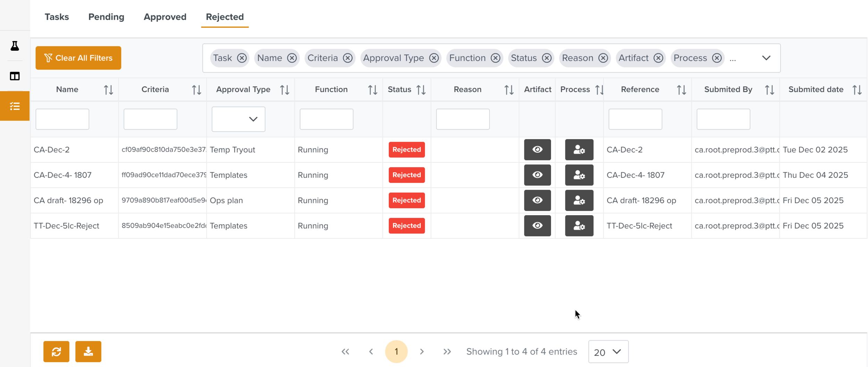Screen dimensions: 868x367
Task: Click the columns layout icon in the sidebar
Action: click(15, 76)
